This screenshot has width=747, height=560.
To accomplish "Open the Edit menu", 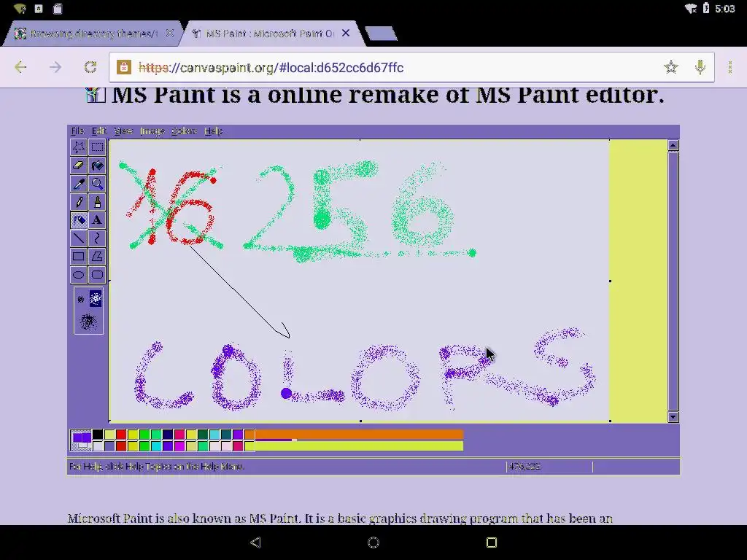I will click(98, 131).
